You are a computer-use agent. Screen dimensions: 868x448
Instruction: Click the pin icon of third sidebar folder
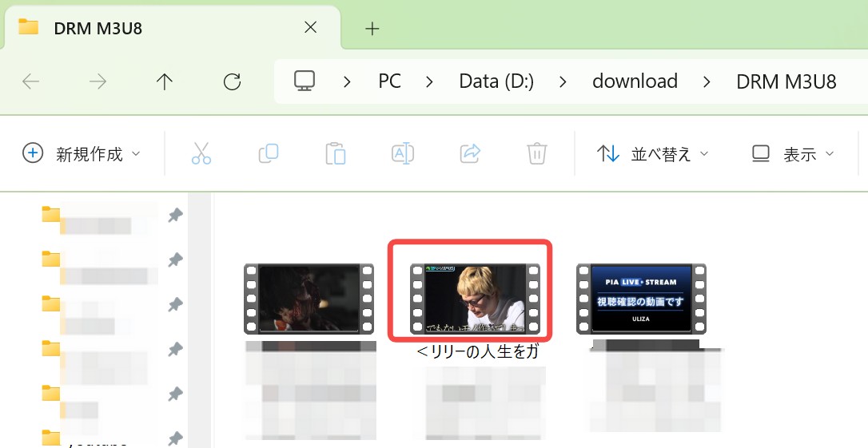tap(176, 305)
